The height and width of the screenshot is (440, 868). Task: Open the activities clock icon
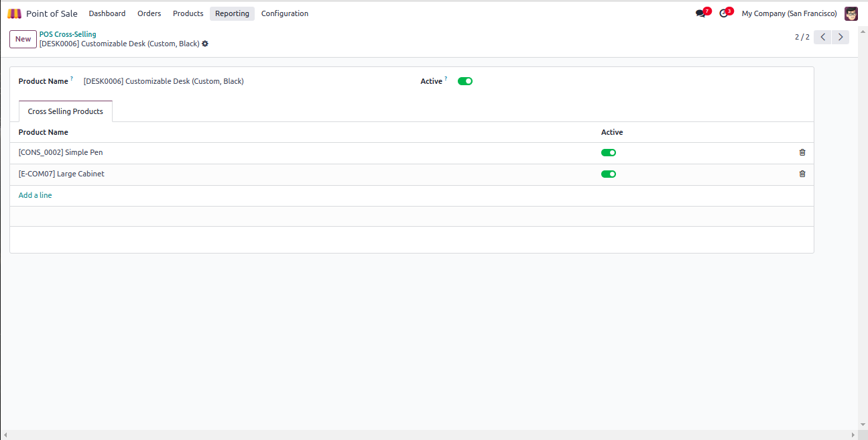723,13
